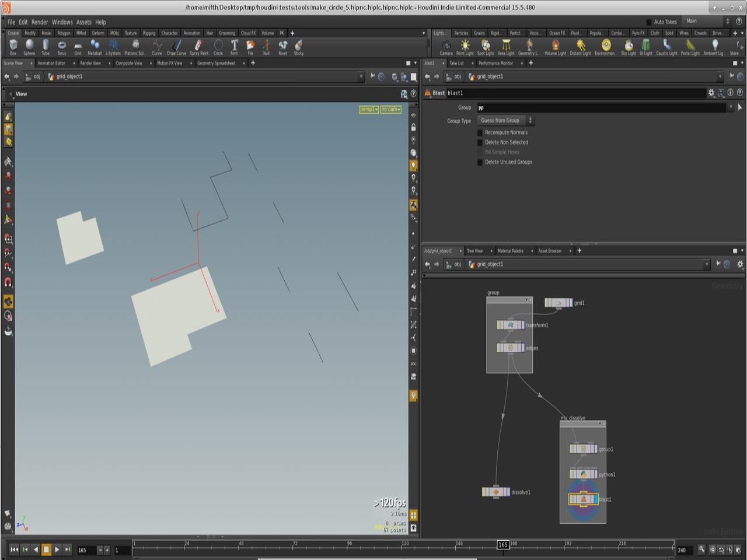
Task: Toggle Delete Non Selected checkbox
Action: pos(480,142)
